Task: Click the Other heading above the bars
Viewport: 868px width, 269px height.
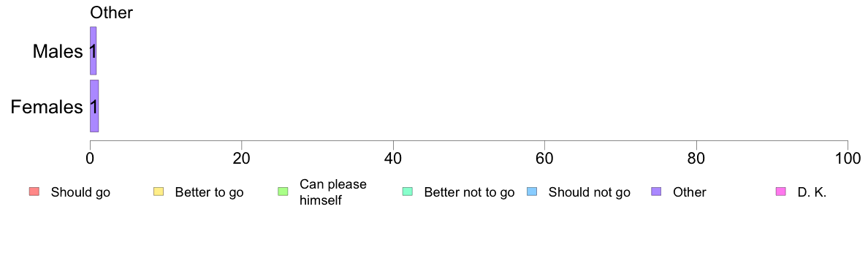Action: (111, 12)
